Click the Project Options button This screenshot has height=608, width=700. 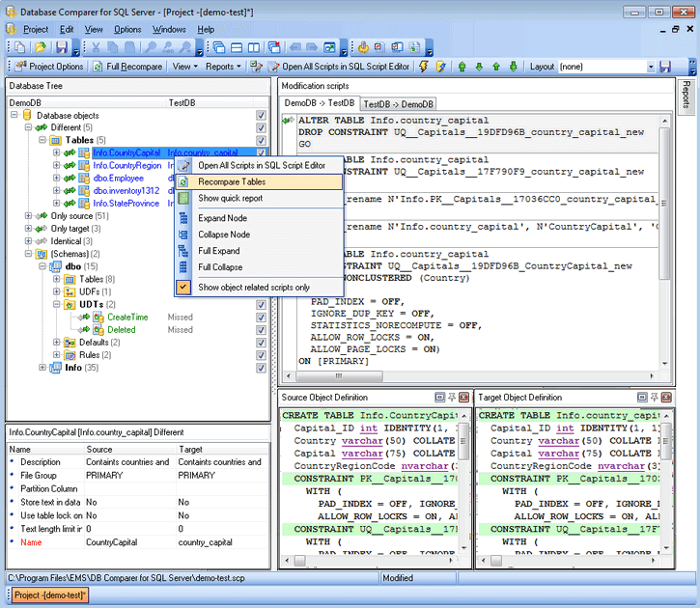49,67
